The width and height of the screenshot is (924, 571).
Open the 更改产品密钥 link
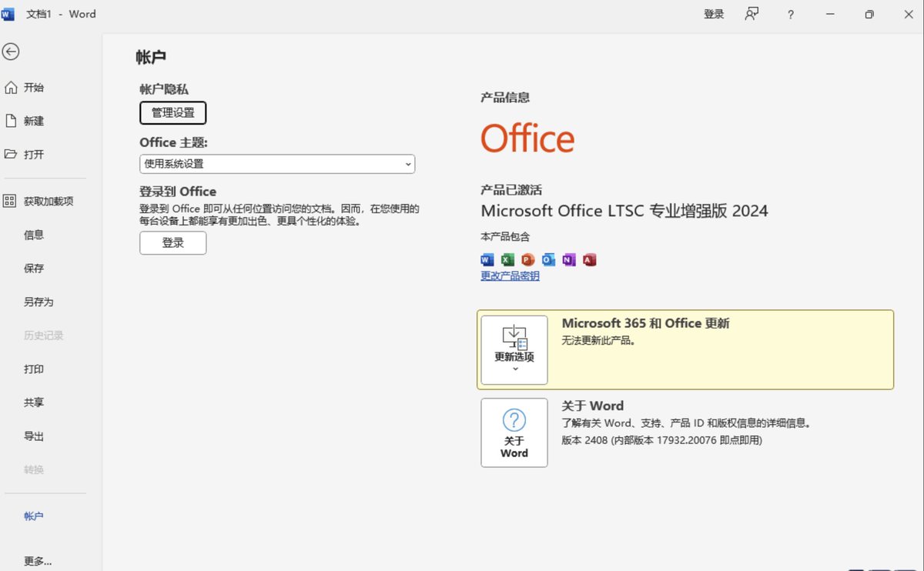pos(510,276)
